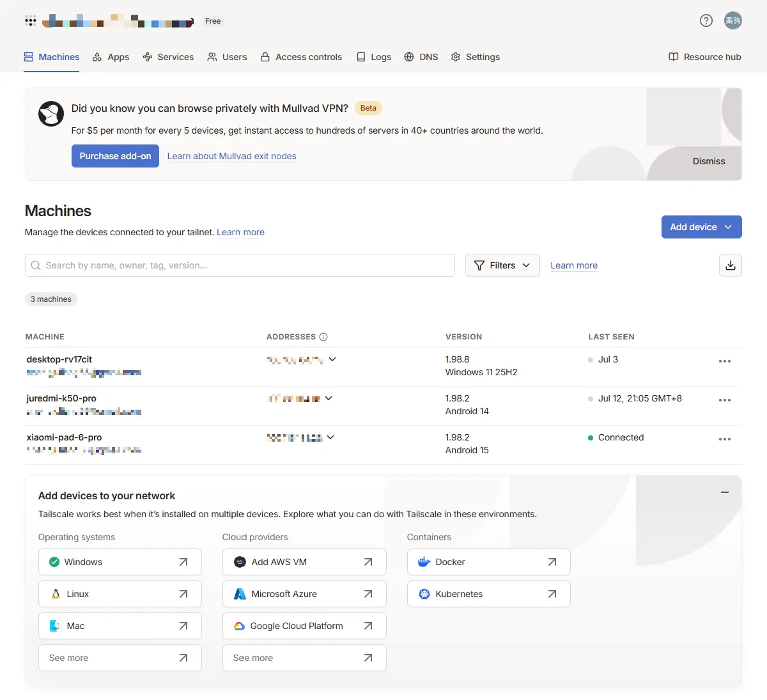Image resolution: width=767 pixels, height=700 pixels.
Task: Click the Connected status text
Action: (621, 437)
